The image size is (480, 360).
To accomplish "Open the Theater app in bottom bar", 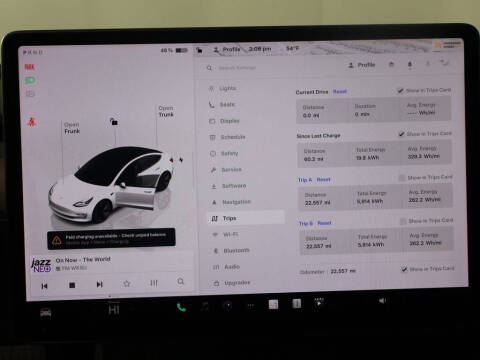I will click(319, 302).
